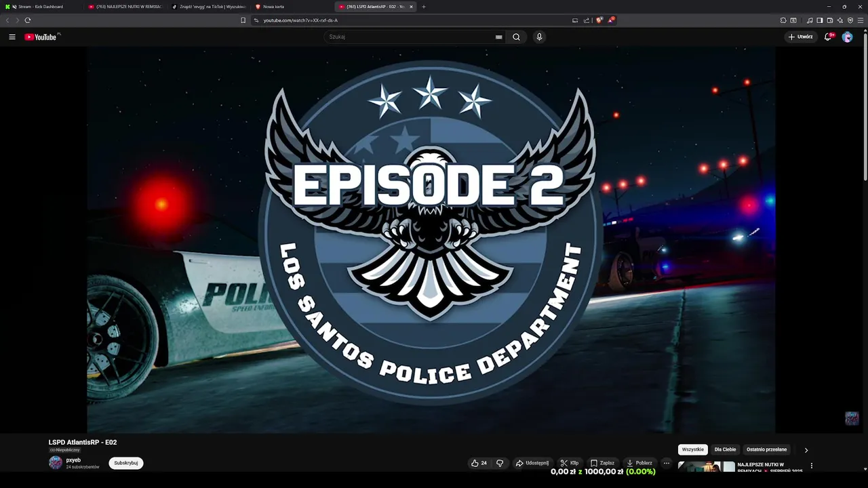Click the Pobierz download button
The height and width of the screenshot is (488, 868).
click(x=639, y=463)
